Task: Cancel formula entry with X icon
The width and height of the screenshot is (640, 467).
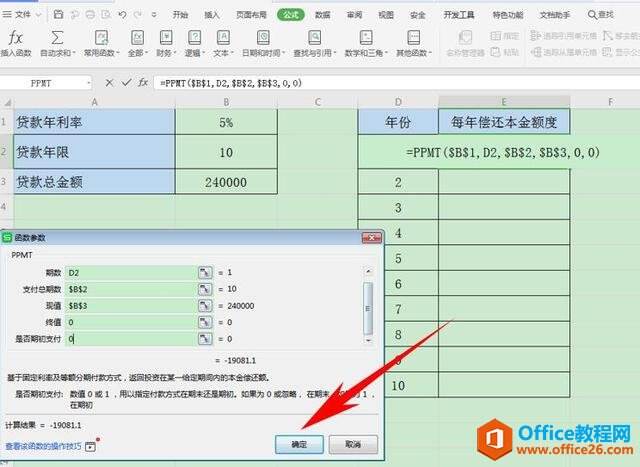Action: coord(109,83)
